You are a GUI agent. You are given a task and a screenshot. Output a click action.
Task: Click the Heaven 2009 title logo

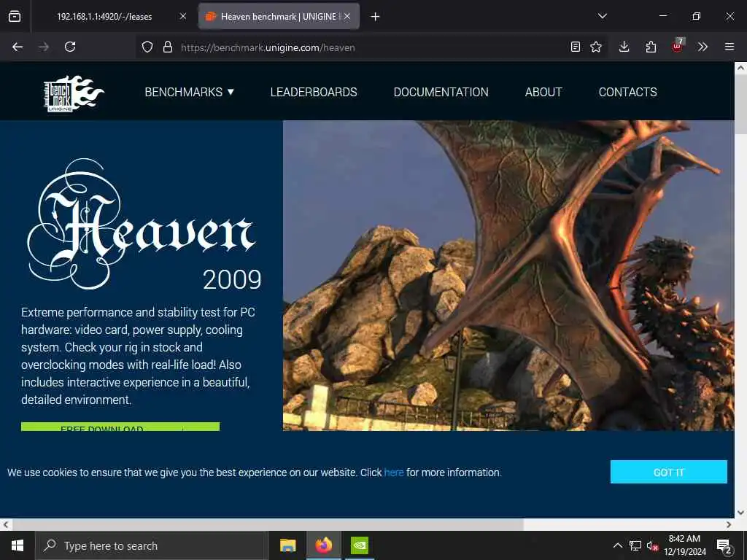(x=144, y=224)
